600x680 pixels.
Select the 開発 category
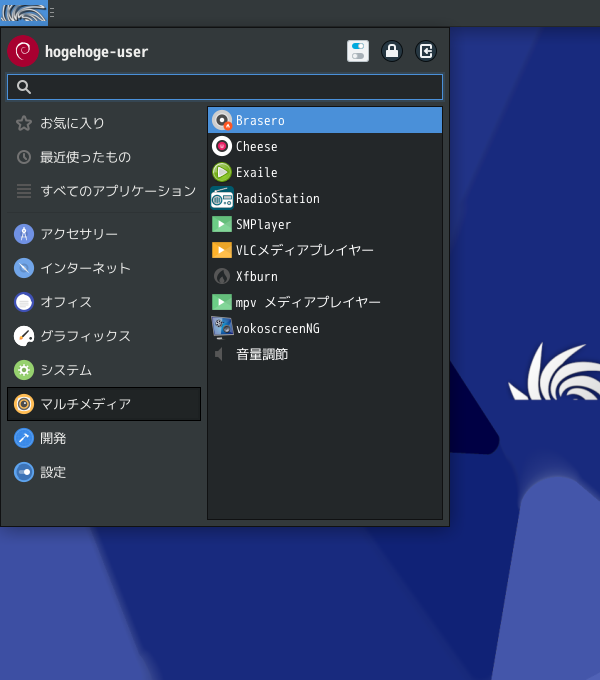104,438
